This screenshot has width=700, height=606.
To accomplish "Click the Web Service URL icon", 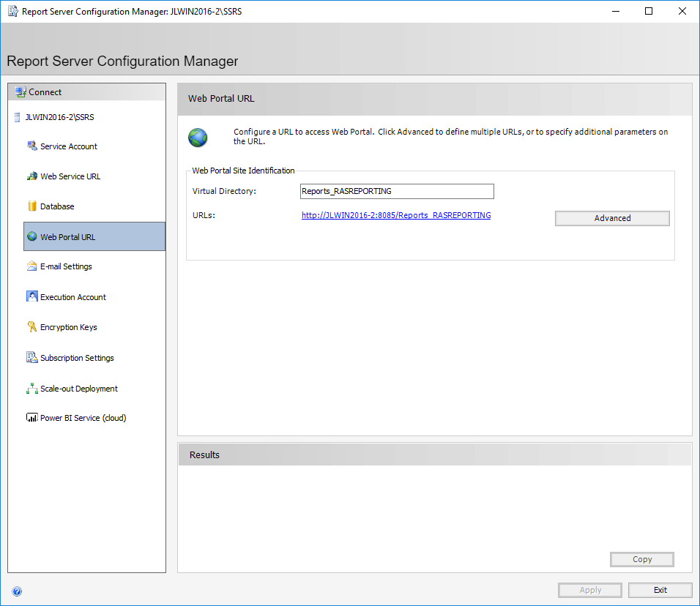I will [x=32, y=176].
